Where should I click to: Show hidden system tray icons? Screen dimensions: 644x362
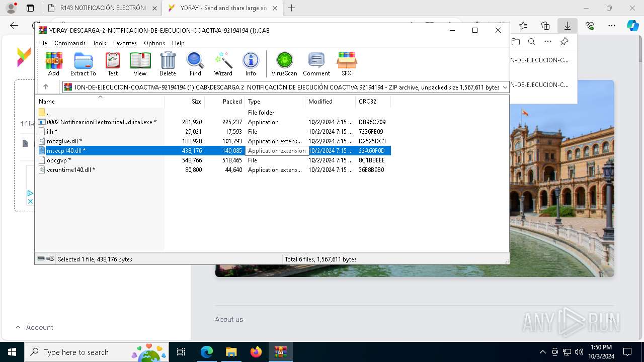pos(542,352)
